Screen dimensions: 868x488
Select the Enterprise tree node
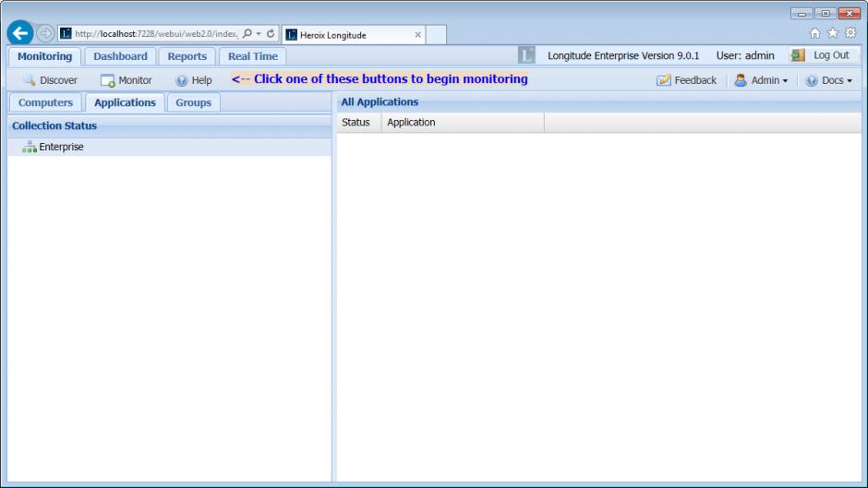[169, 148]
